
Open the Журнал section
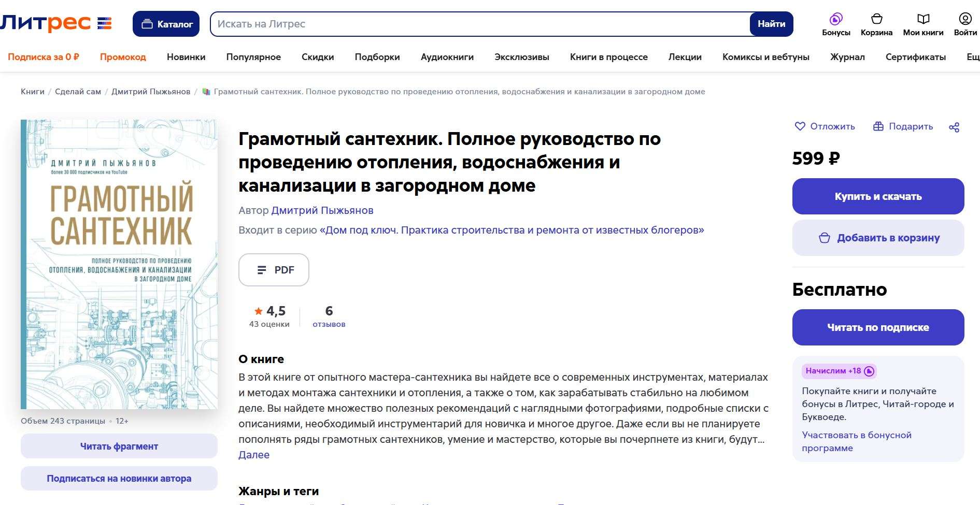click(847, 57)
